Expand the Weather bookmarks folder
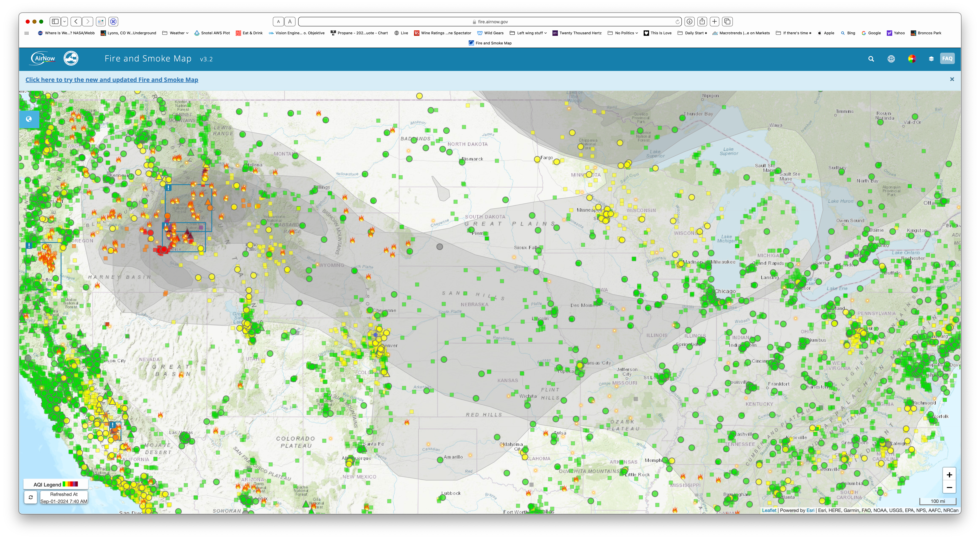The width and height of the screenshot is (980, 539). pyautogui.click(x=175, y=33)
